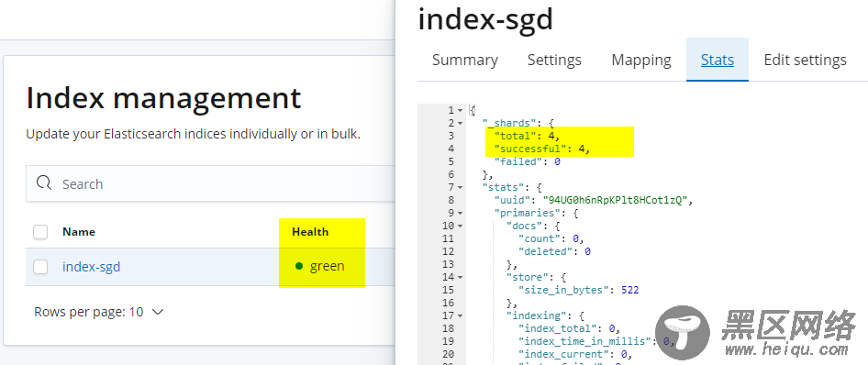
Task: Select the Stats tab
Action: (718, 60)
